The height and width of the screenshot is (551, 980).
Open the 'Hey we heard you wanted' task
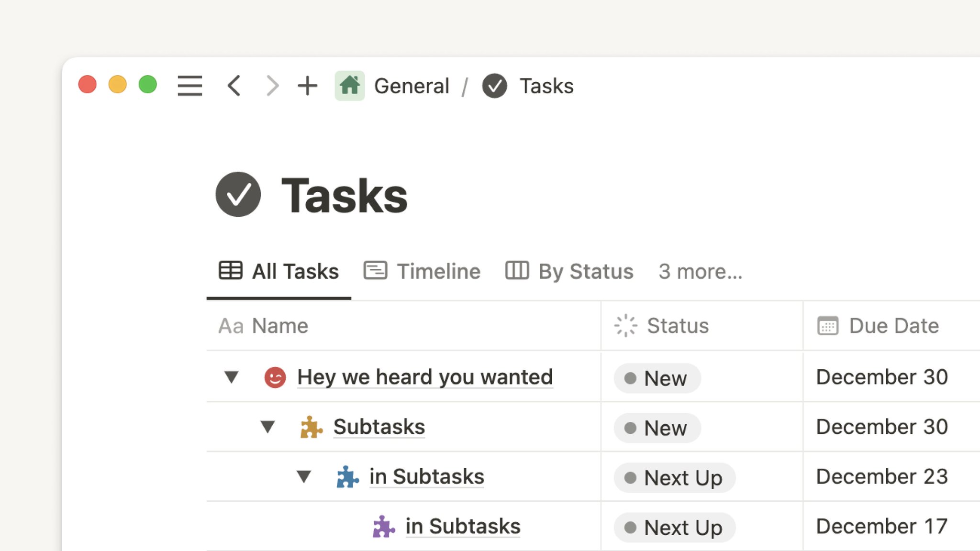click(425, 377)
